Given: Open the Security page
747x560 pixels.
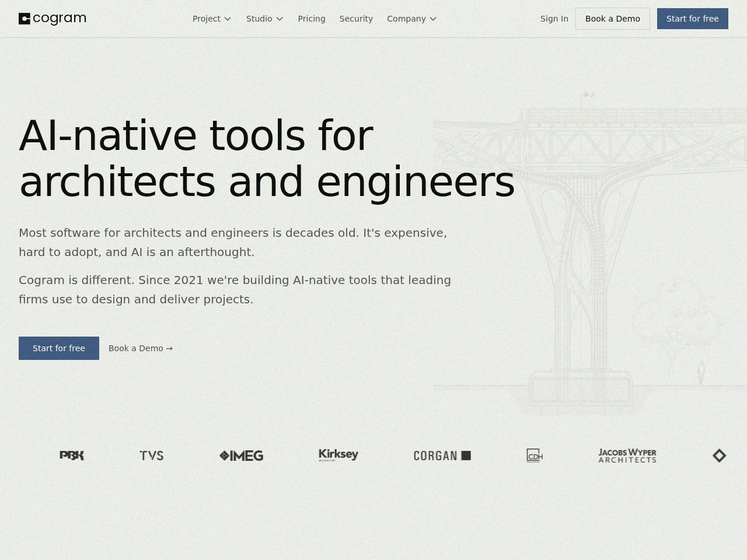Looking at the screenshot, I should pos(356,19).
